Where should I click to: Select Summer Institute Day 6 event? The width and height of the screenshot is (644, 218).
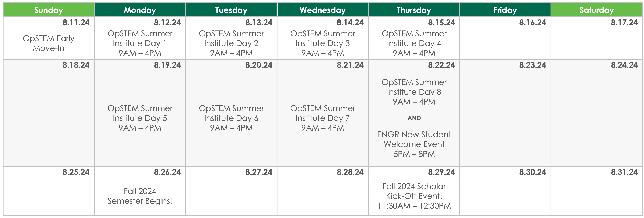(231, 118)
